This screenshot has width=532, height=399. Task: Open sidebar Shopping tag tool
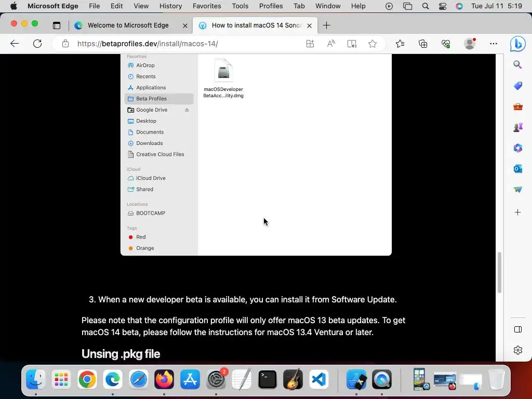pyautogui.click(x=518, y=86)
